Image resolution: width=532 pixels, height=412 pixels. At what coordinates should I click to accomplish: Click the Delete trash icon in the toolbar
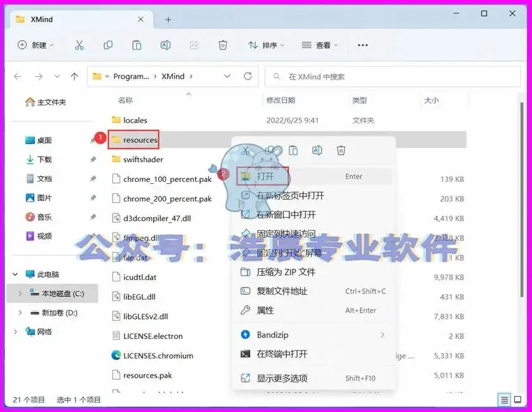click(222, 45)
